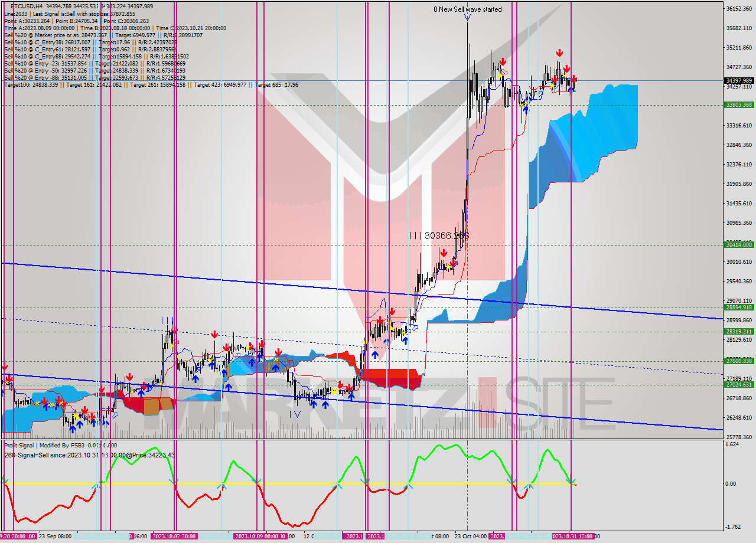Click the 1.624 oscillator scale value
The width and height of the screenshot is (756, 543).
[734, 444]
